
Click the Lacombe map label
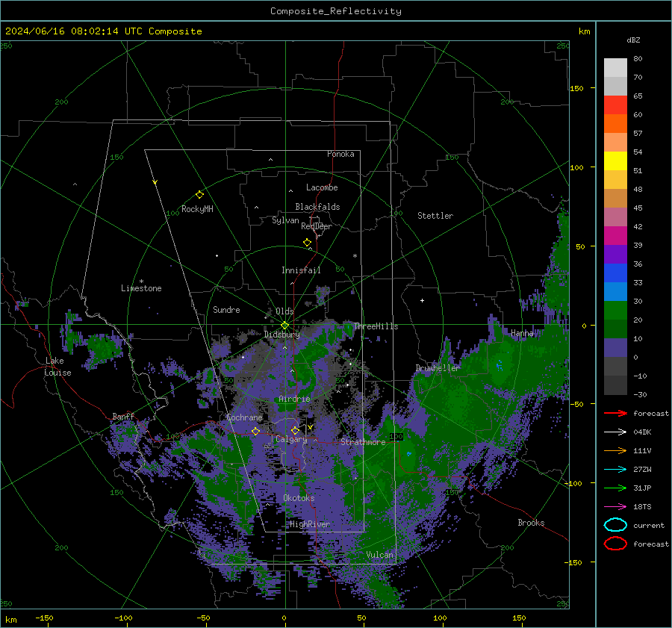point(322,187)
